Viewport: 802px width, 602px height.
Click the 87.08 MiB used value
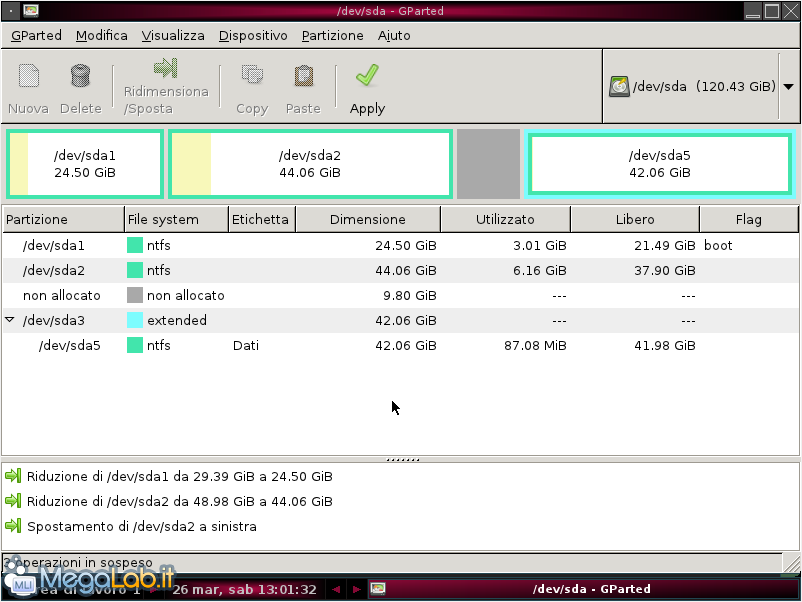(535, 346)
